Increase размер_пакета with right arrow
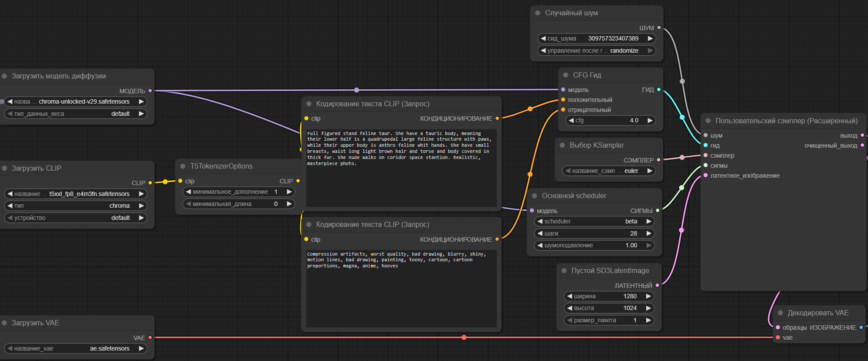 pos(648,320)
